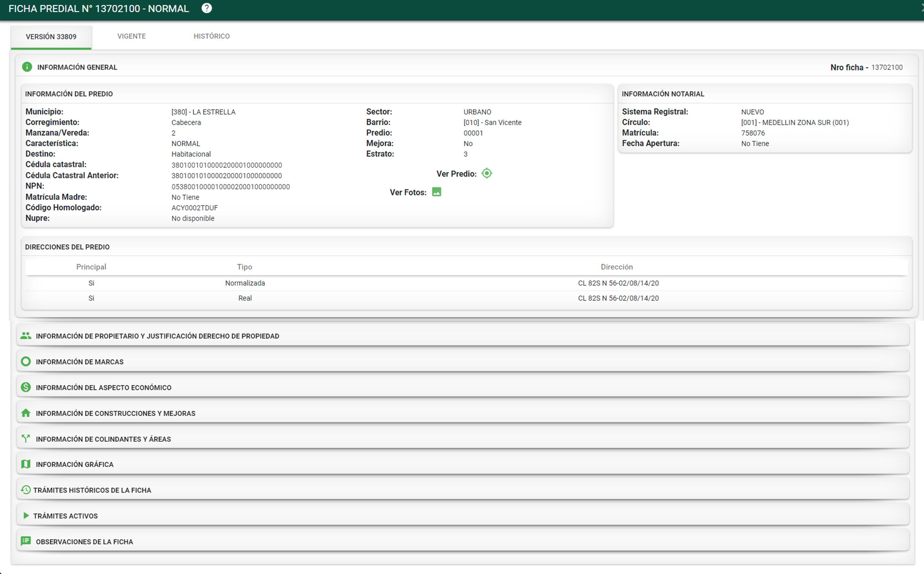Click the Destino value Habitacional

(x=191, y=154)
